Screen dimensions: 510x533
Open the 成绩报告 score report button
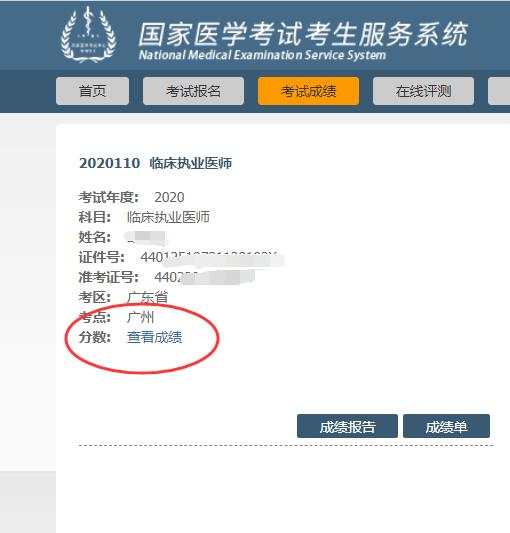347,426
